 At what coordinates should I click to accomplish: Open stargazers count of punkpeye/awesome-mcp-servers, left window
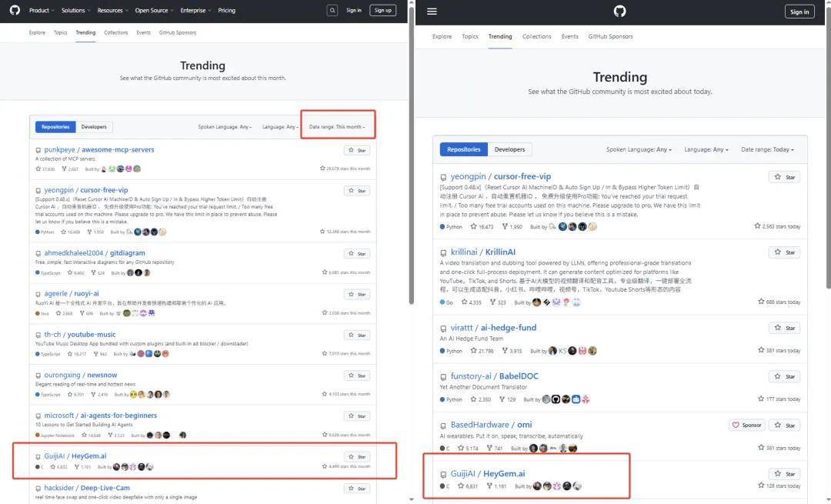(45, 169)
